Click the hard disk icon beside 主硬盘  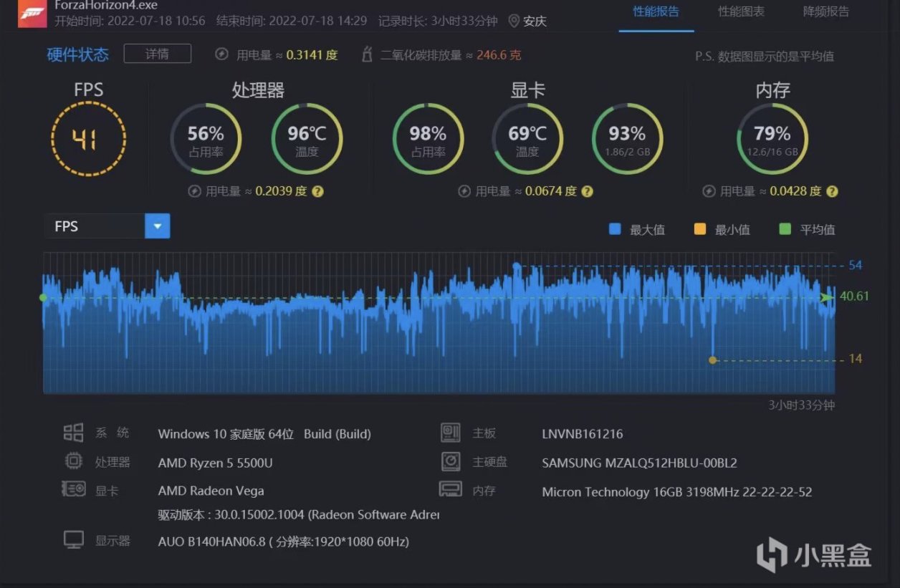coord(451,461)
